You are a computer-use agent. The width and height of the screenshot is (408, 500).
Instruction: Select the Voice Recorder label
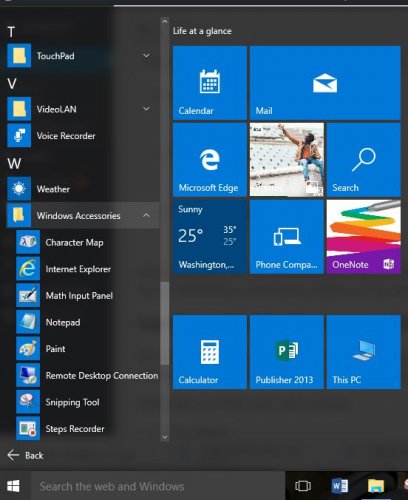coord(66,136)
